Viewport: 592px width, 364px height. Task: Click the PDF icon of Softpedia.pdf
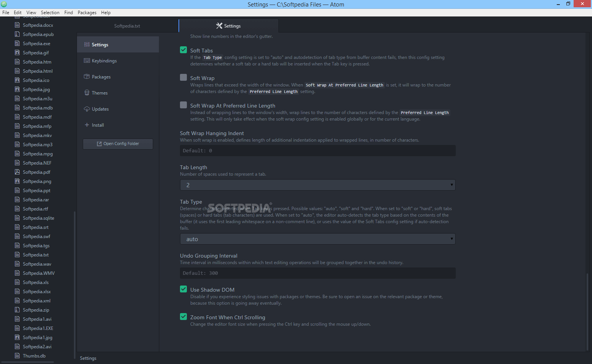click(x=17, y=172)
